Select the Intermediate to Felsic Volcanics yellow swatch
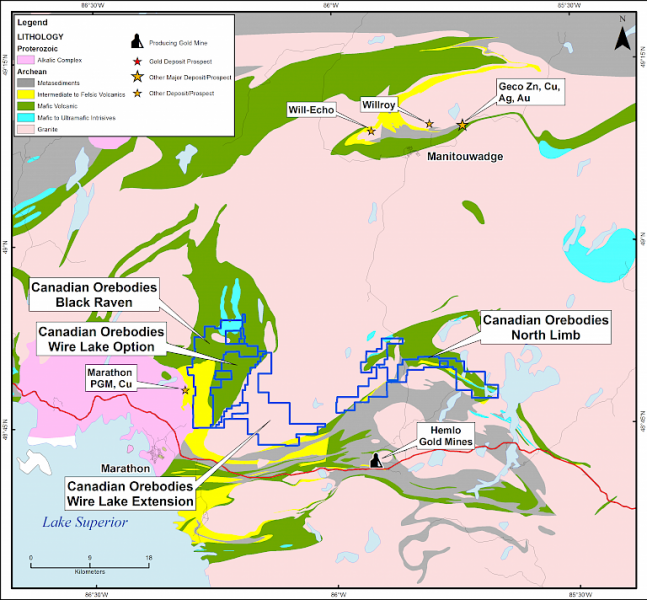Screen dimensions: 647x600 click(x=25, y=95)
